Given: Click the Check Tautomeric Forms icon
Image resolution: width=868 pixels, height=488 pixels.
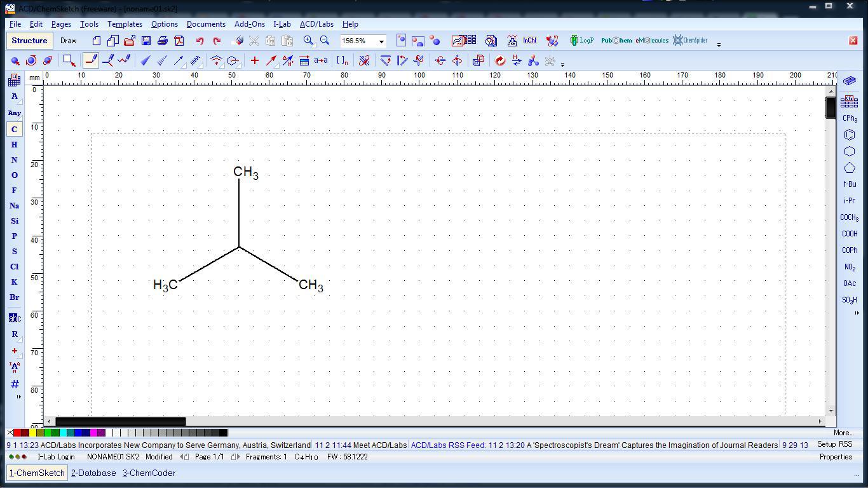Looking at the screenshot, I should pyautogui.click(x=517, y=60).
